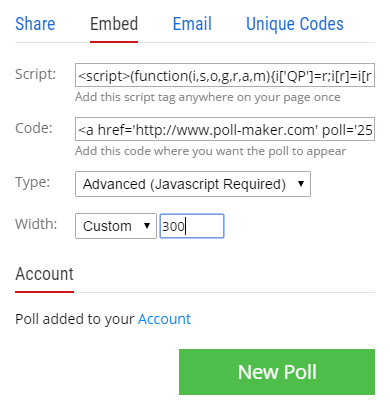The width and height of the screenshot is (390, 410).
Task: Switch to the Share tab
Action: click(35, 24)
